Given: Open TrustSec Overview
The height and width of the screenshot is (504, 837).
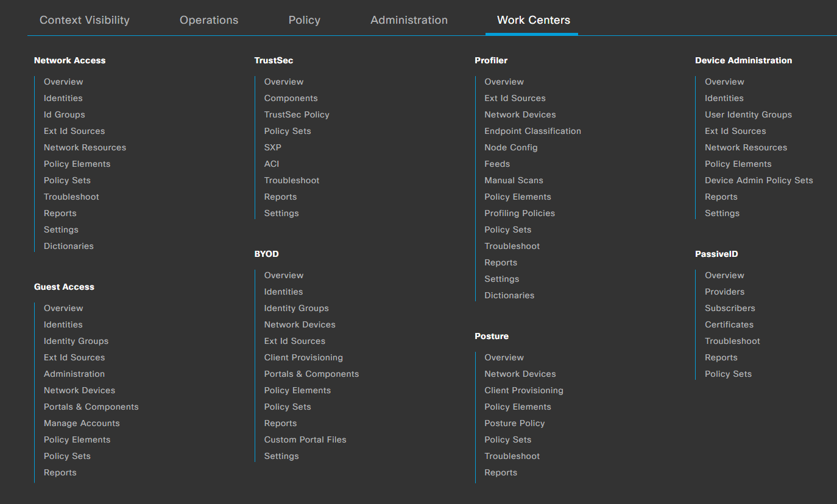Looking at the screenshot, I should [284, 82].
